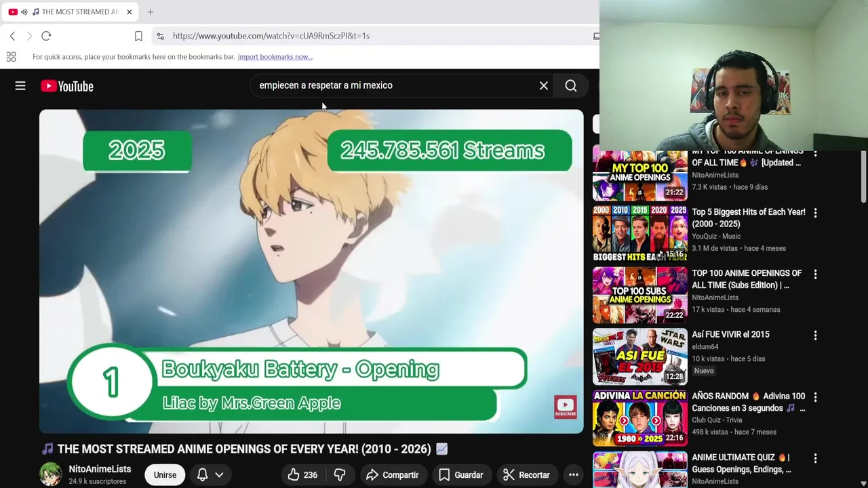
Task: Select the 'THE MOST STREAMED' browser tab
Action: 70,12
